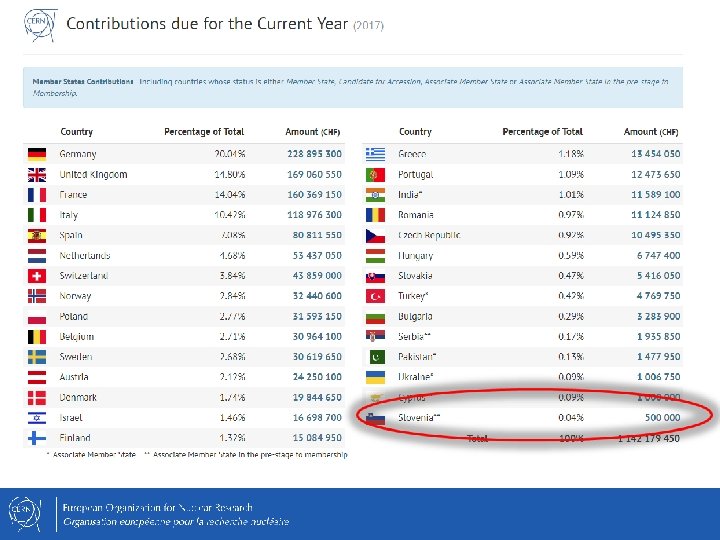This screenshot has width=720, height=540.
Task: Click the CERN logo in the footer
Action: [25, 514]
